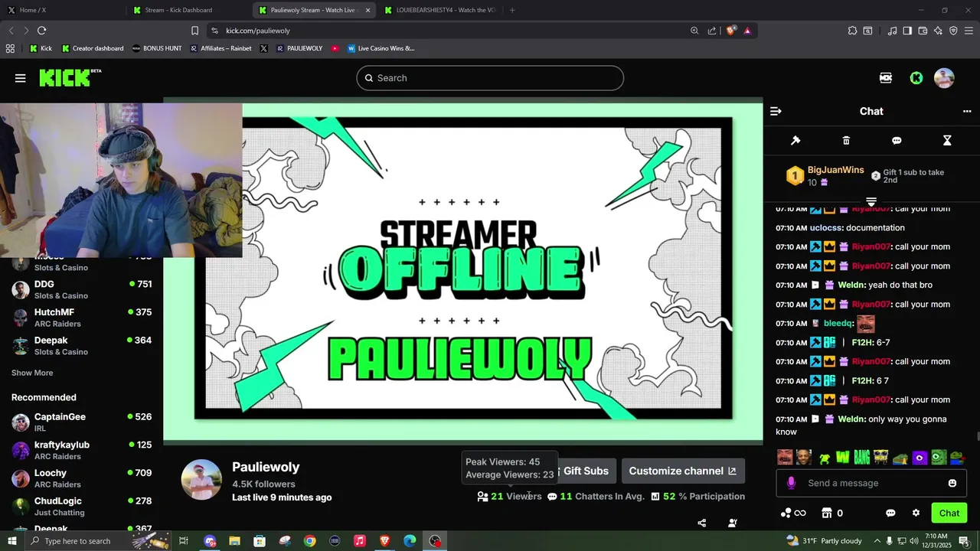
Task: Open browser main menu hamburger
Action: tap(969, 31)
